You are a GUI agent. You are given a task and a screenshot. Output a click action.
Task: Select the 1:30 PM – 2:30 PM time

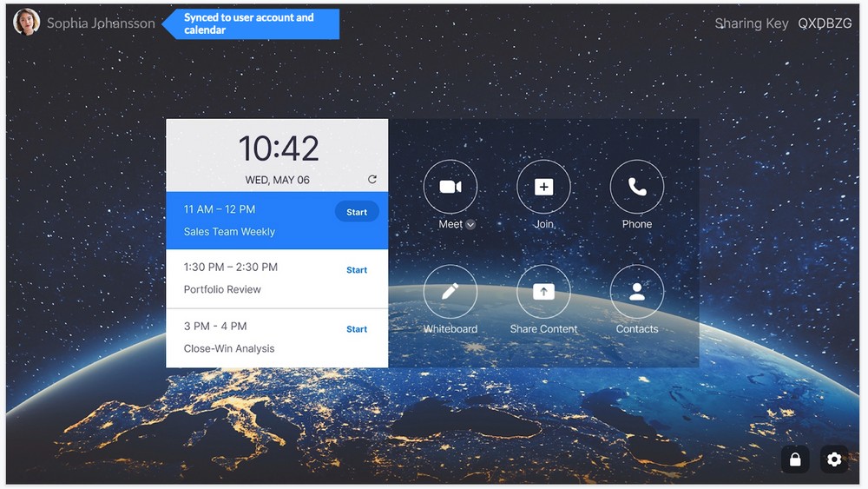tap(230, 267)
